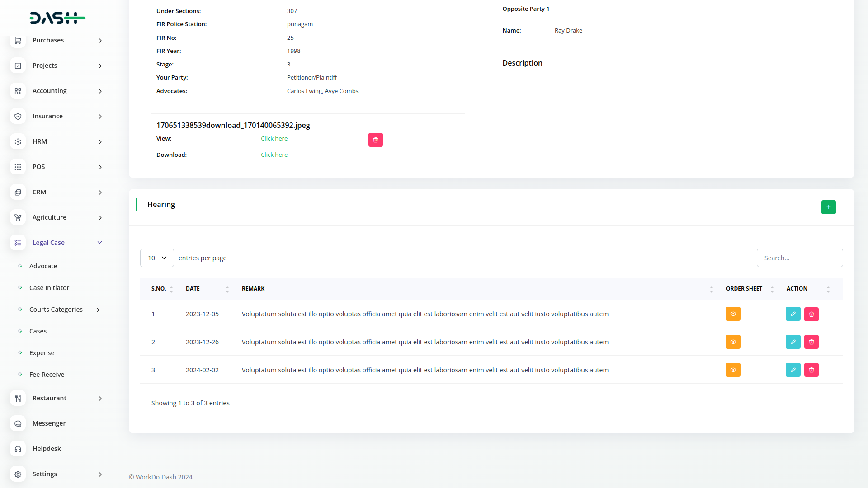This screenshot has height=488, width=868.
Task: Add a new hearing with plus button
Action: 828,207
